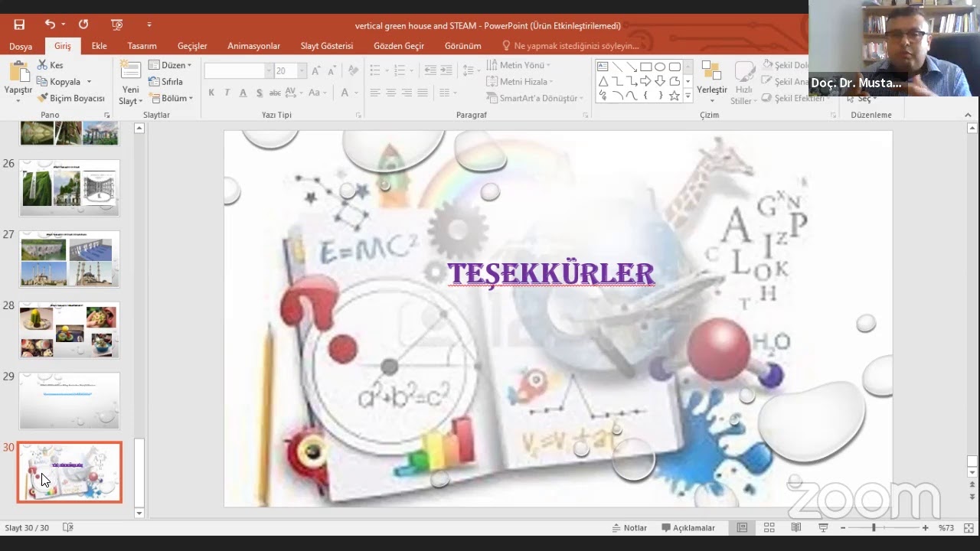This screenshot has width=980, height=551.
Task: Open the Düzen layout dropdown
Action: [x=170, y=65]
